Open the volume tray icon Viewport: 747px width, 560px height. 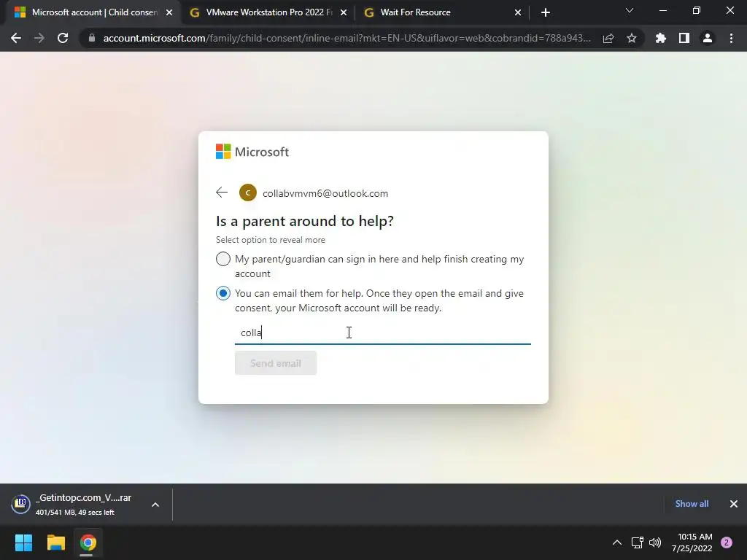655,542
